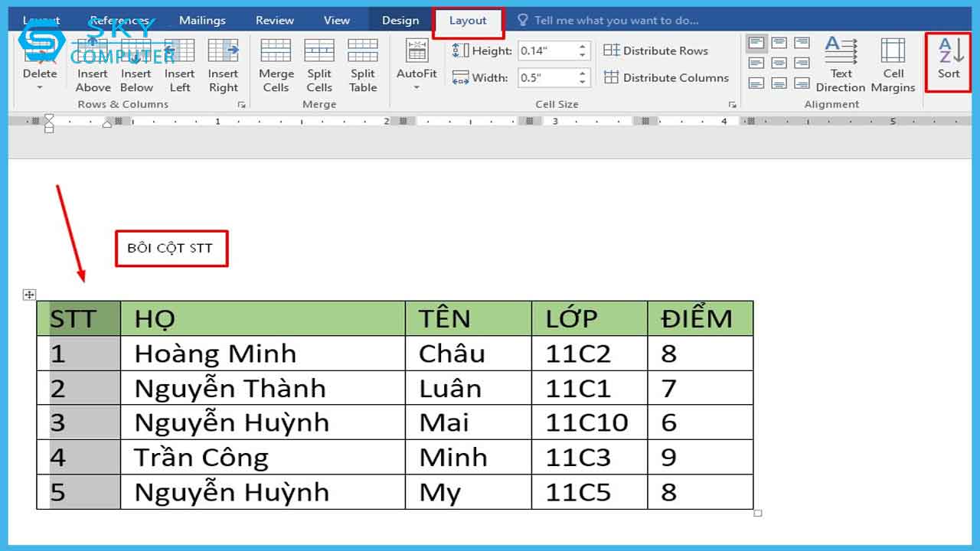The height and width of the screenshot is (551, 980).
Task: Select the Align Center alignment option
Action: [x=779, y=63]
